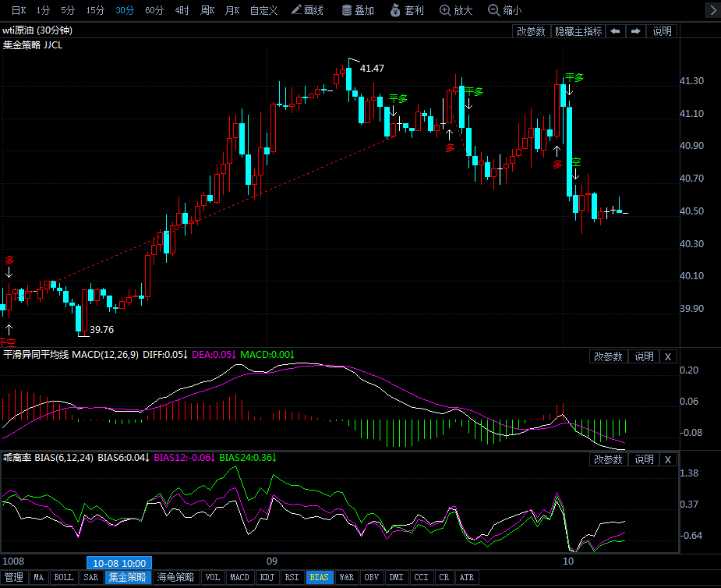Select the 海龟策略 strategy tab
Screen dimensions: 721x588
[175, 578]
